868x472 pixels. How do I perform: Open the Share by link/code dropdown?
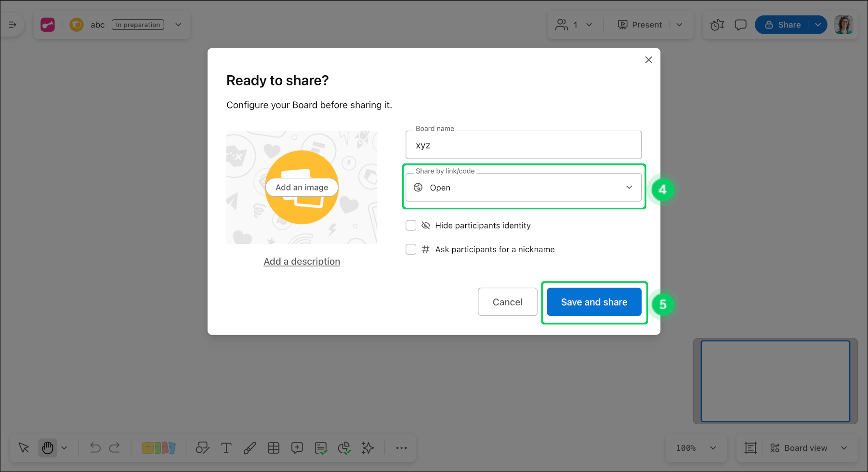[523, 188]
